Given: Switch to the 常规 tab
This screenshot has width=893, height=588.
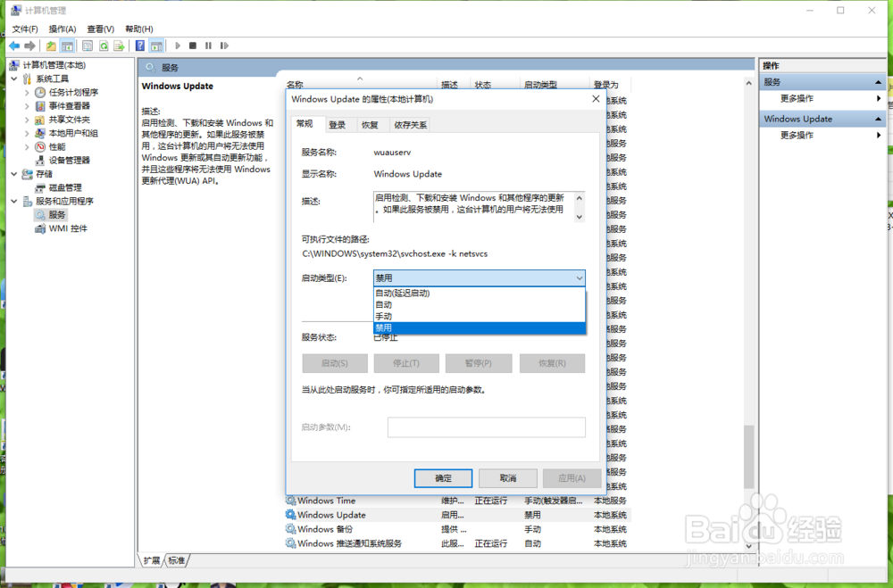Looking at the screenshot, I should [x=305, y=124].
